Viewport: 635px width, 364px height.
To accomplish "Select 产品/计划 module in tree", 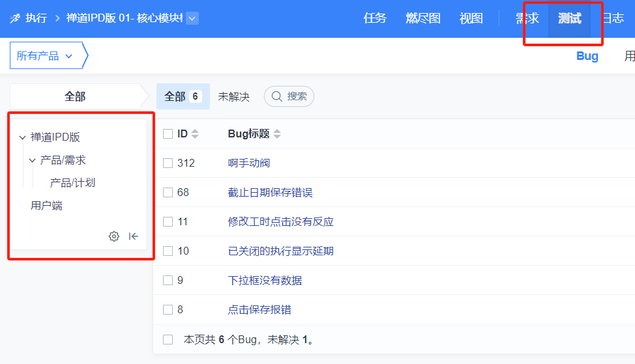I will click(72, 183).
